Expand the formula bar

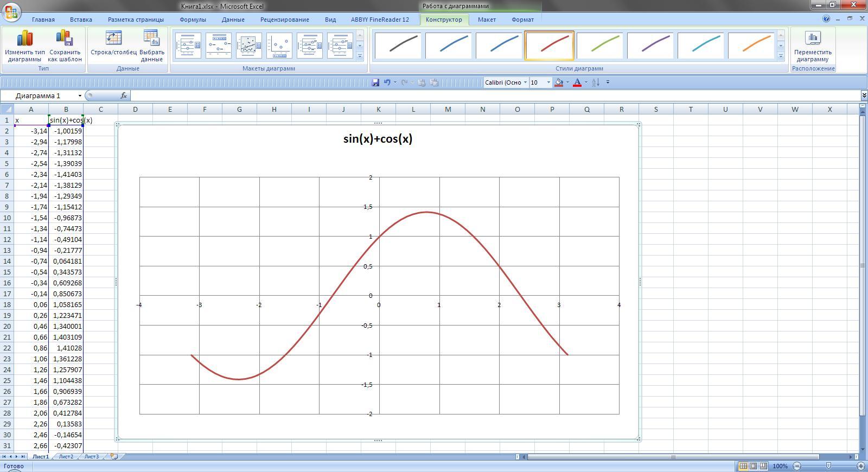pyautogui.click(x=864, y=95)
